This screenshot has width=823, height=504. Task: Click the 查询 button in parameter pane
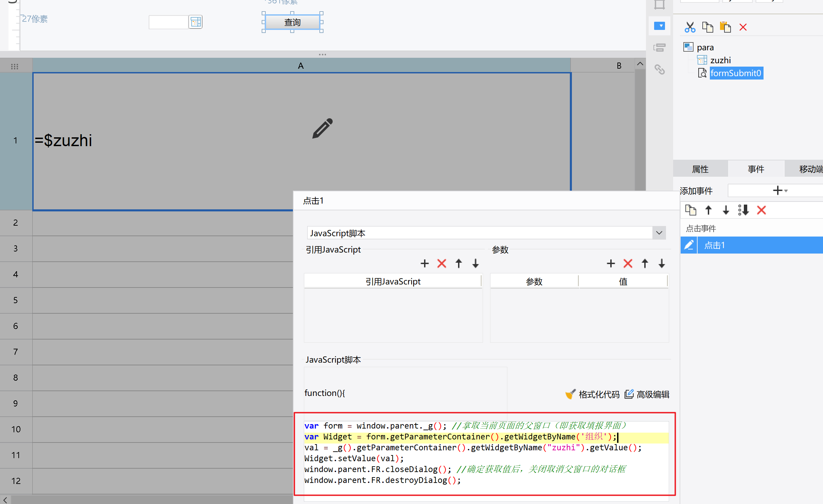293,22
